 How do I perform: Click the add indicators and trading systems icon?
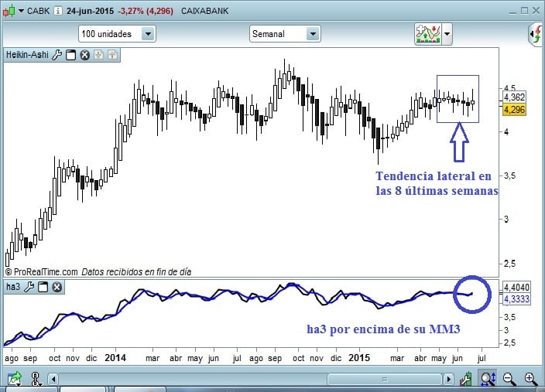(x=428, y=34)
